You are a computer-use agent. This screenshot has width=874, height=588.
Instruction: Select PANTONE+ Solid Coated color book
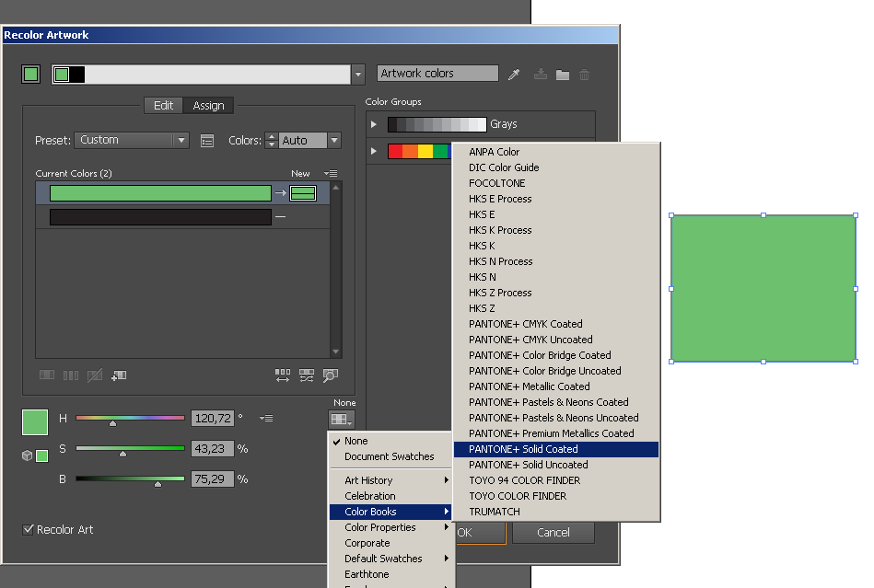coord(556,449)
